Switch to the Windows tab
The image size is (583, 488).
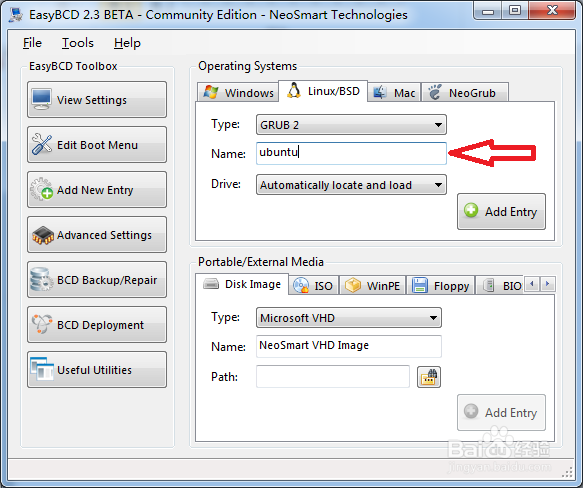click(x=238, y=92)
